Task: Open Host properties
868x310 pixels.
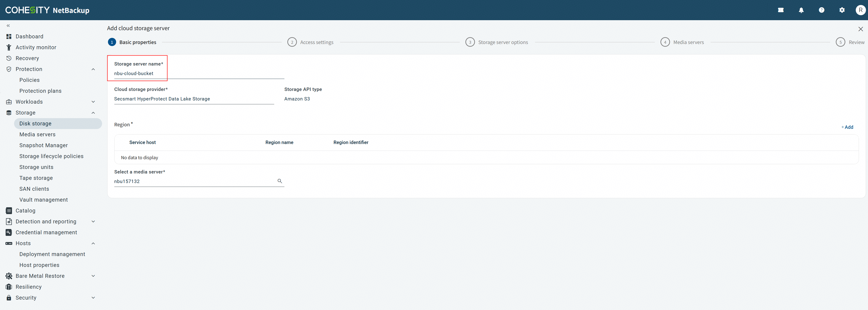Action: point(39,265)
